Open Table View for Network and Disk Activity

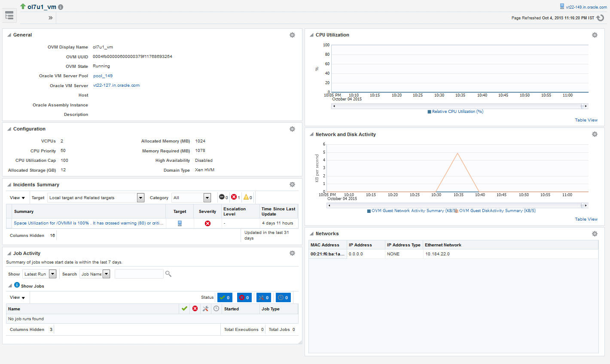[586, 219]
